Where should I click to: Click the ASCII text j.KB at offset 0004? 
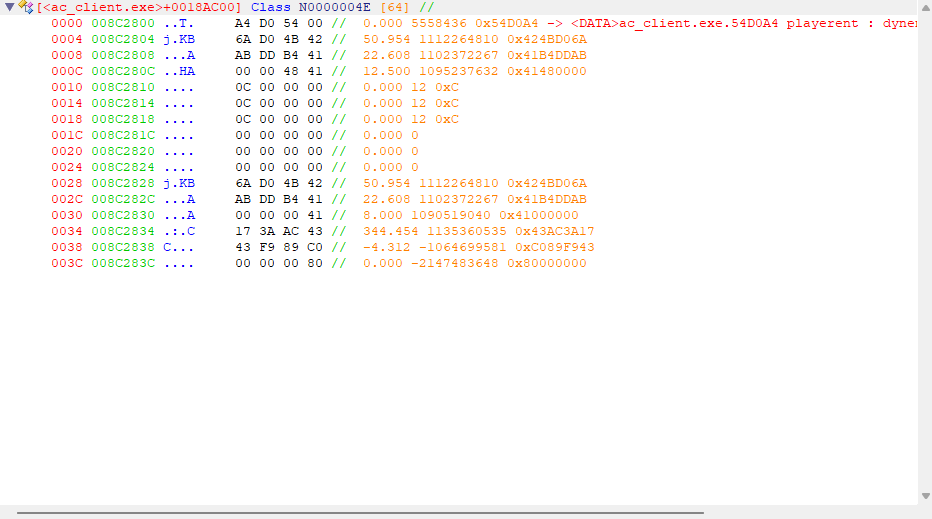coord(179,39)
